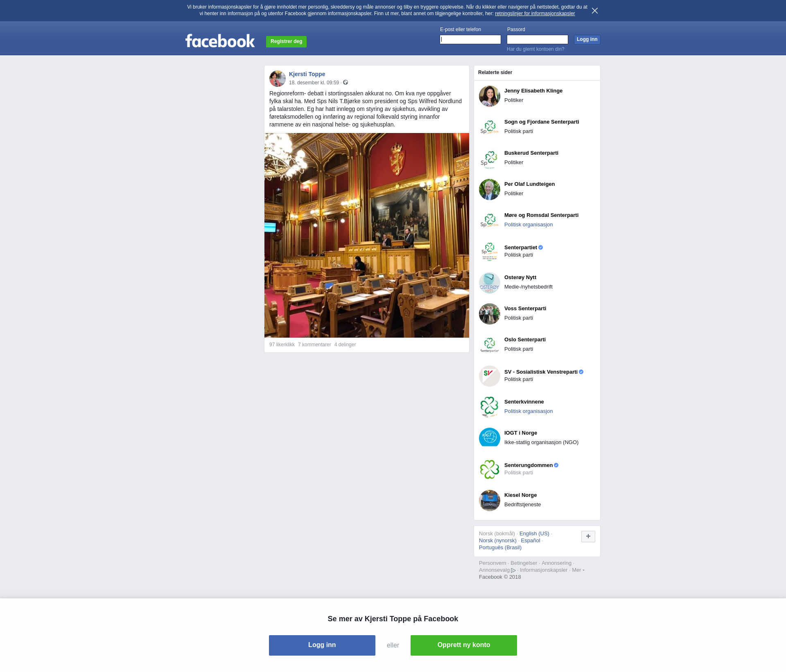Open the Storting chamber photo
The width and height of the screenshot is (786, 672).
[x=367, y=235]
